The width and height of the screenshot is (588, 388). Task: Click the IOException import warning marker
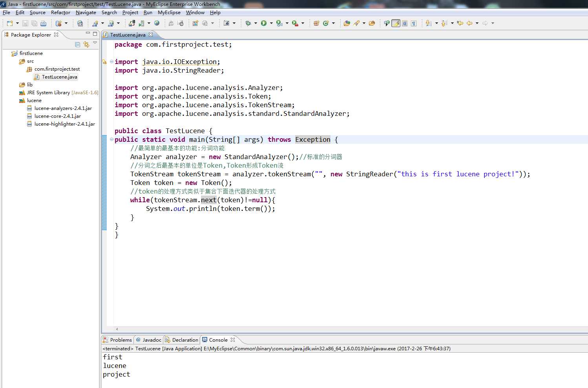click(104, 62)
